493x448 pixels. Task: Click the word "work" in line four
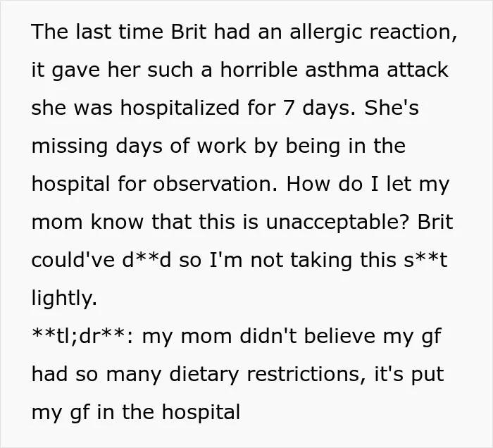(221, 146)
